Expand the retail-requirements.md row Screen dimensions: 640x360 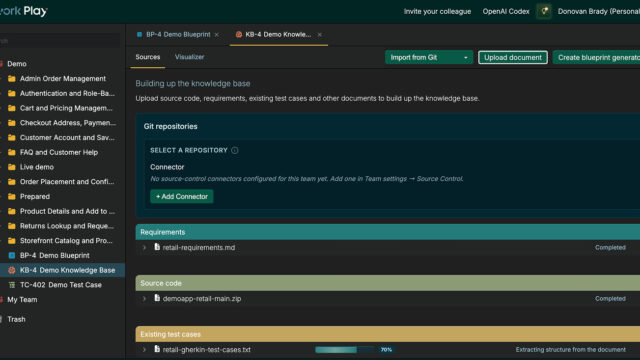coord(144,247)
